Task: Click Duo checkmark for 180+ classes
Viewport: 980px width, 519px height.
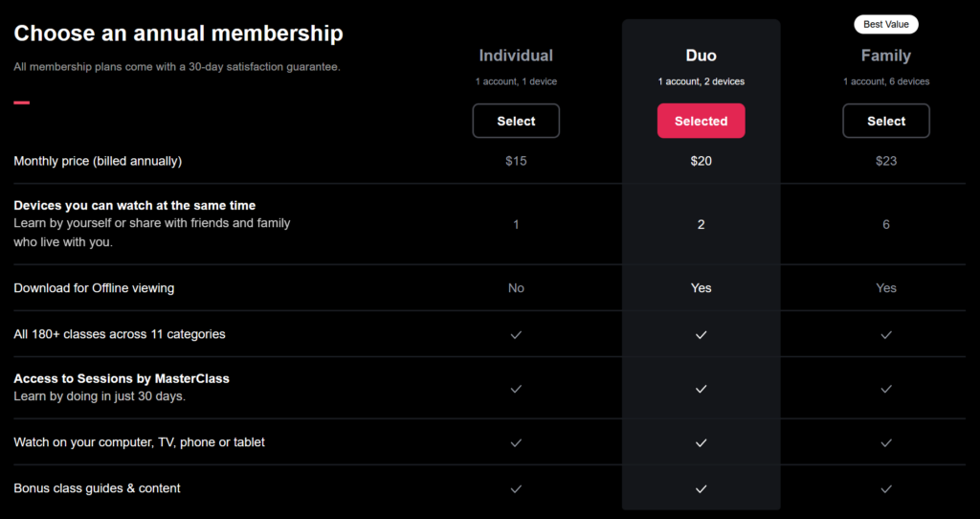Action: tap(701, 334)
